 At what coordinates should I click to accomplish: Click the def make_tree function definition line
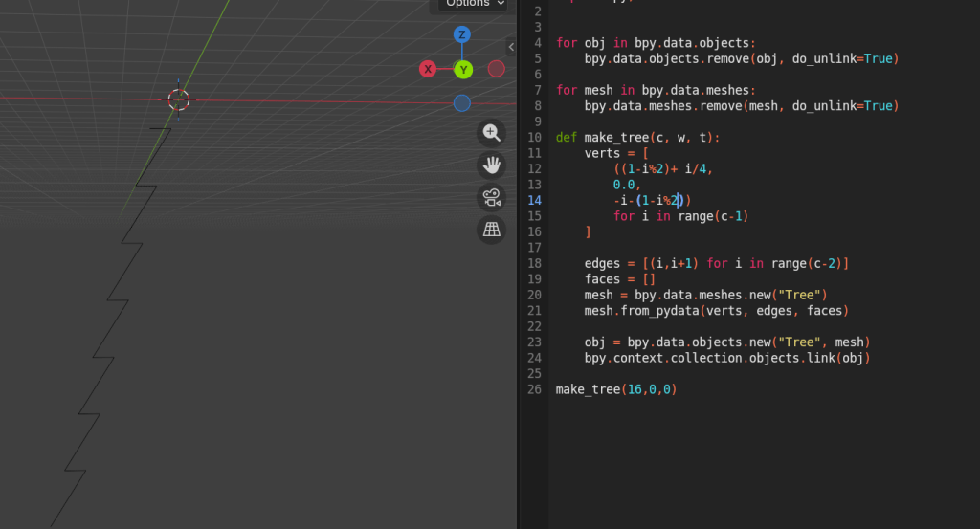[x=637, y=138]
